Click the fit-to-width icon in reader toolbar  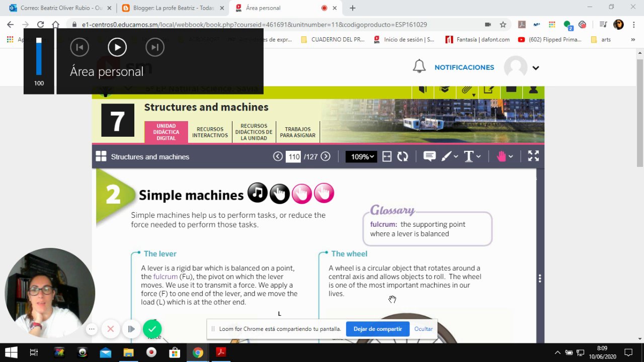pyautogui.click(x=387, y=156)
